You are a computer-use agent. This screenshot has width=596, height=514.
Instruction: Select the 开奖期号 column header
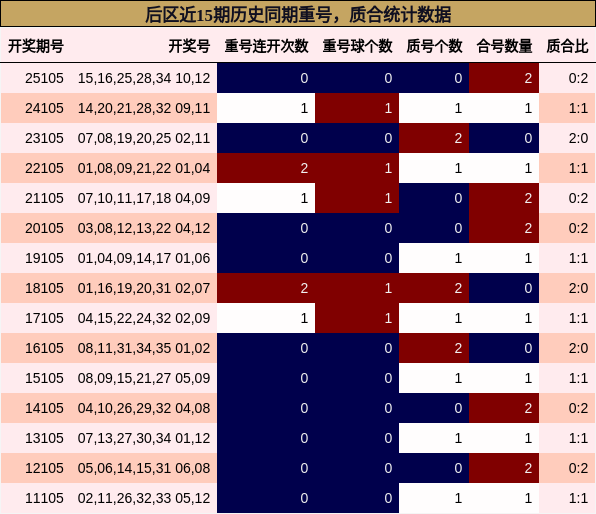point(36,46)
